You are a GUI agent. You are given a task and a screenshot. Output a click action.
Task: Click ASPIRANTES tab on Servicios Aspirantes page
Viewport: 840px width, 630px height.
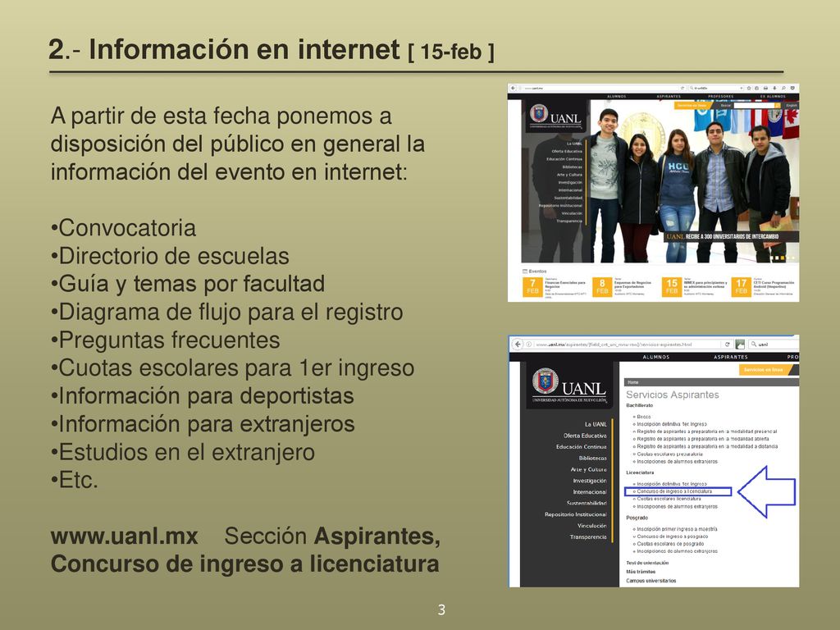tap(731, 357)
